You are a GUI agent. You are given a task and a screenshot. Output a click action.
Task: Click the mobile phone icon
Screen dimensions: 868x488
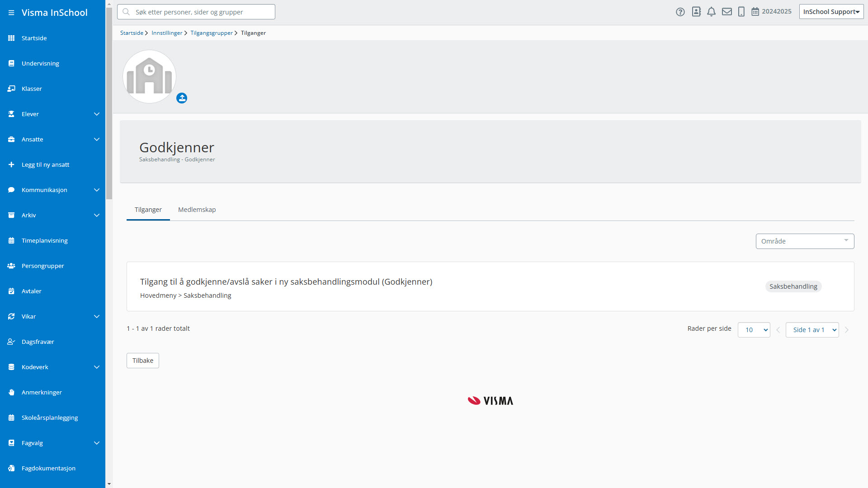pyautogui.click(x=741, y=12)
